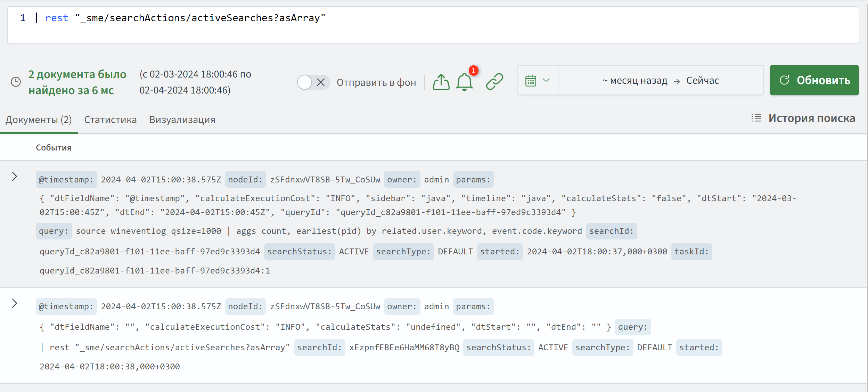Click 'nodeId:' label in first document
This screenshot has height=392, width=868.
(245, 179)
